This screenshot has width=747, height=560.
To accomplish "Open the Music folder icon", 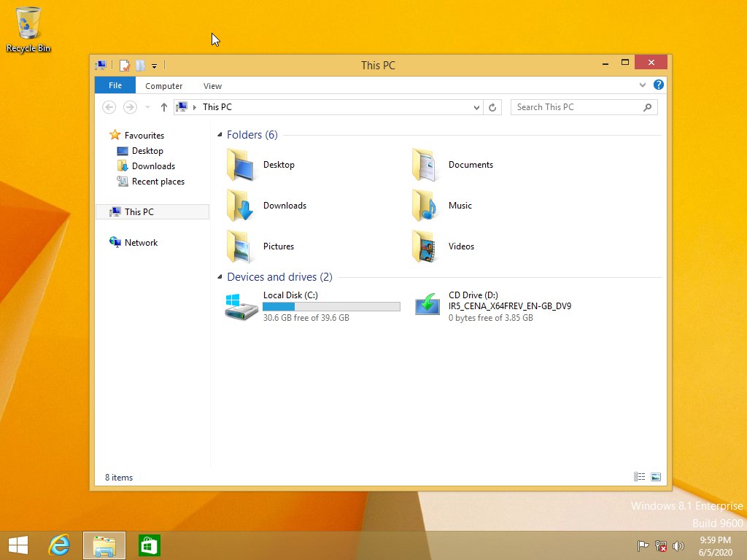I will (x=425, y=206).
